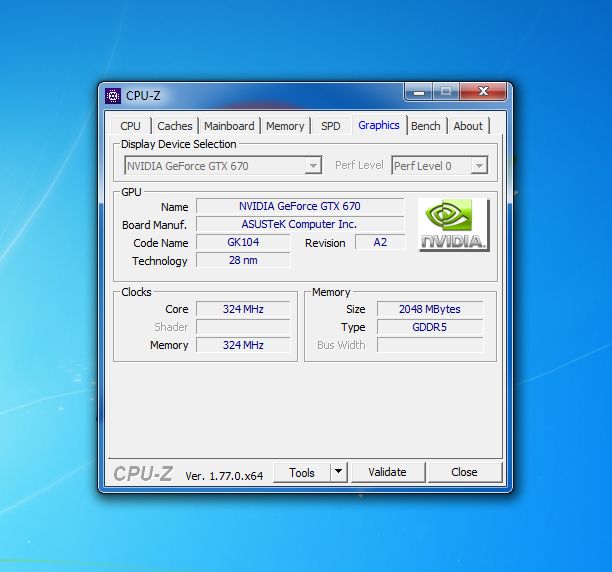Click the Display Device Selection label
The width and height of the screenshot is (612, 572).
(x=178, y=144)
